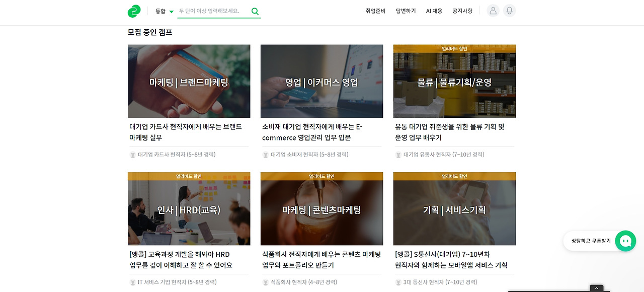644x292 pixels.
Task: Open the E-commerce 영업관리 camp title link
Action: tap(312, 132)
